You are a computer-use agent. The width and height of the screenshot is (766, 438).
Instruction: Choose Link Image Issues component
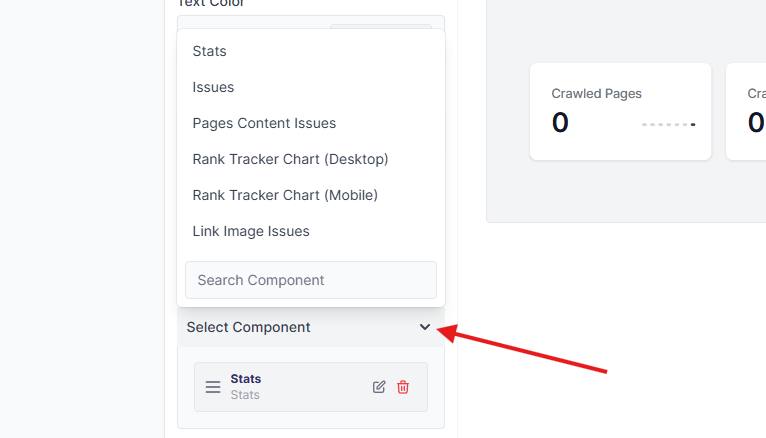click(x=251, y=231)
